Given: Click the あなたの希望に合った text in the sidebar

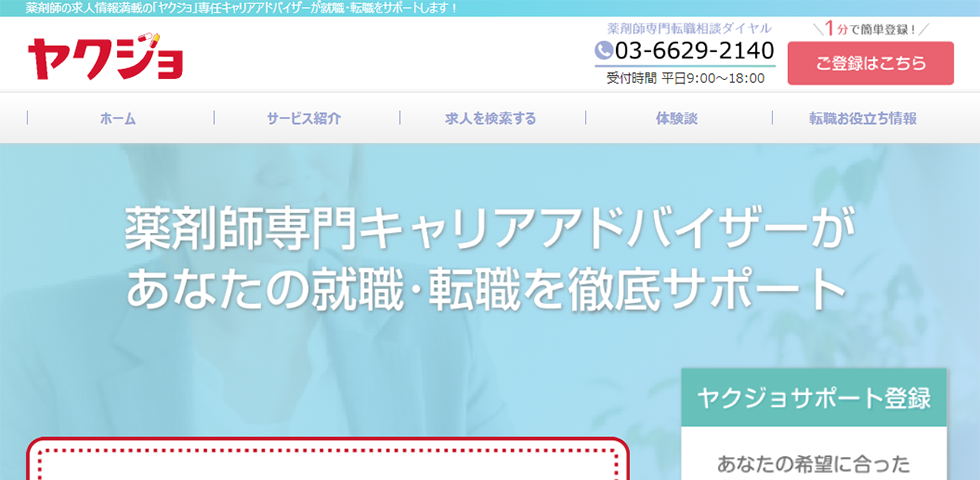Looking at the screenshot, I should click(x=813, y=463).
